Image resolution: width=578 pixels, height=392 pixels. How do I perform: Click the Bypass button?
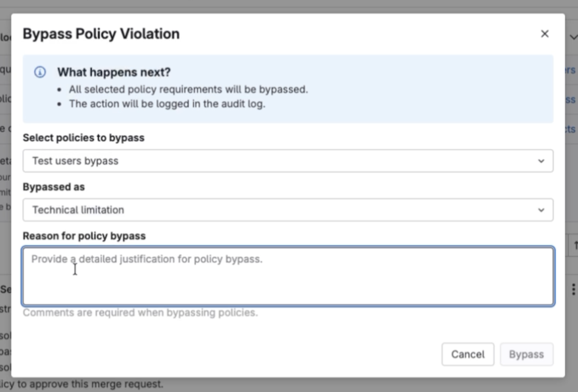[x=526, y=354]
